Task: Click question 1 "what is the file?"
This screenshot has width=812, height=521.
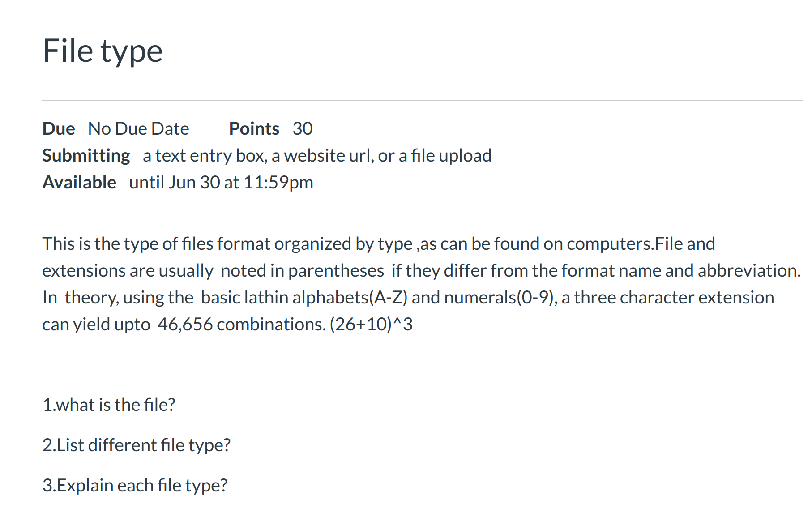Action: [109, 405]
